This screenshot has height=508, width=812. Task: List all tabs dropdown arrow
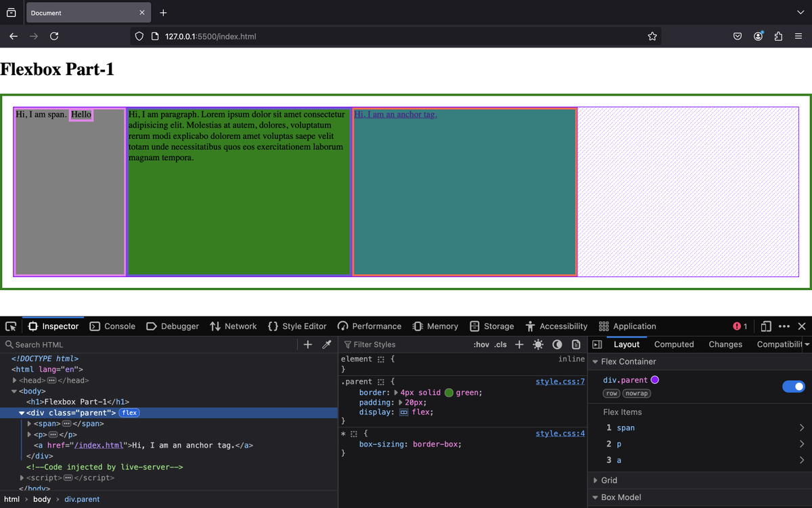coord(800,13)
